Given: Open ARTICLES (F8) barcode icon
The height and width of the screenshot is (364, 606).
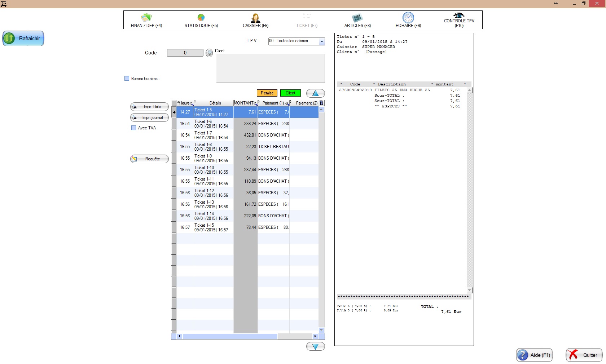Looking at the screenshot, I should click(357, 18).
